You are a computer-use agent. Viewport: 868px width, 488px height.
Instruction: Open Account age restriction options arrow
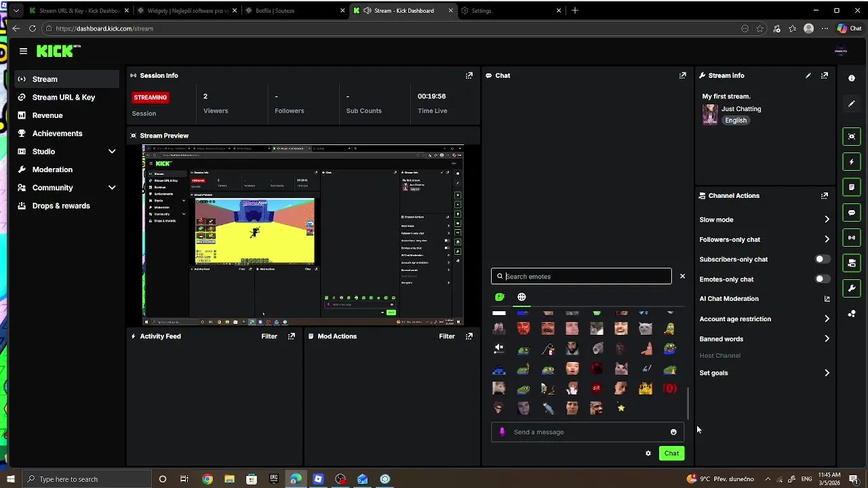827,319
